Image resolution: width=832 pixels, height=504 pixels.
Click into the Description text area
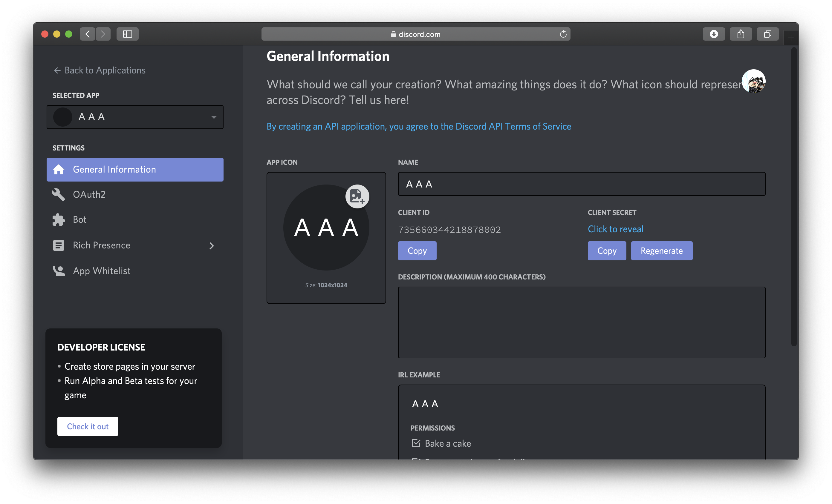[x=581, y=322]
